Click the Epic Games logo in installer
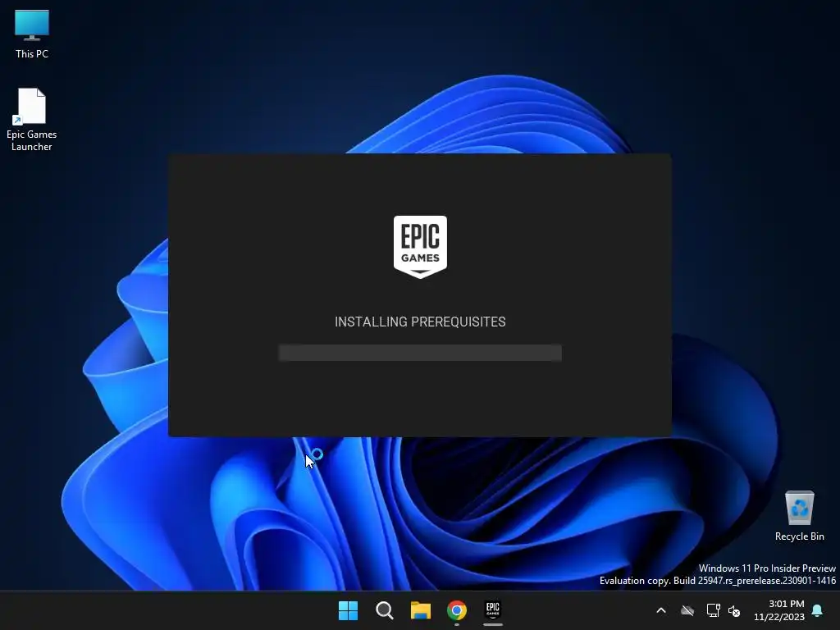 [421, 247]
